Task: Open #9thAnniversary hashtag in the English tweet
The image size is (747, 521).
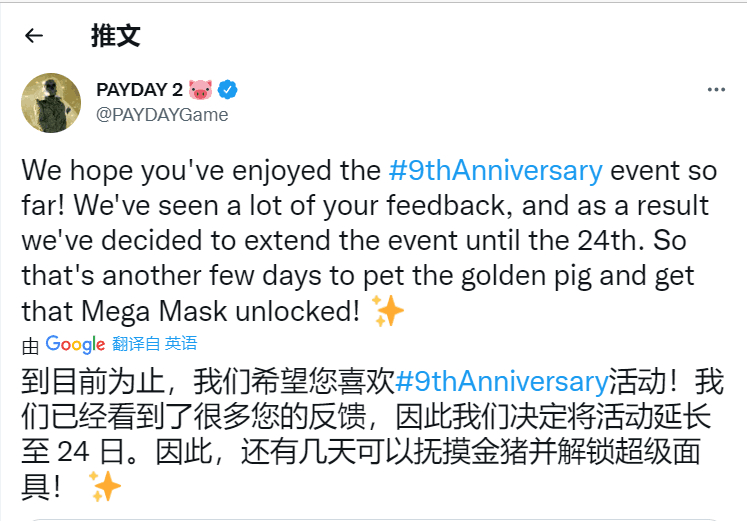Action: point(496,170)
